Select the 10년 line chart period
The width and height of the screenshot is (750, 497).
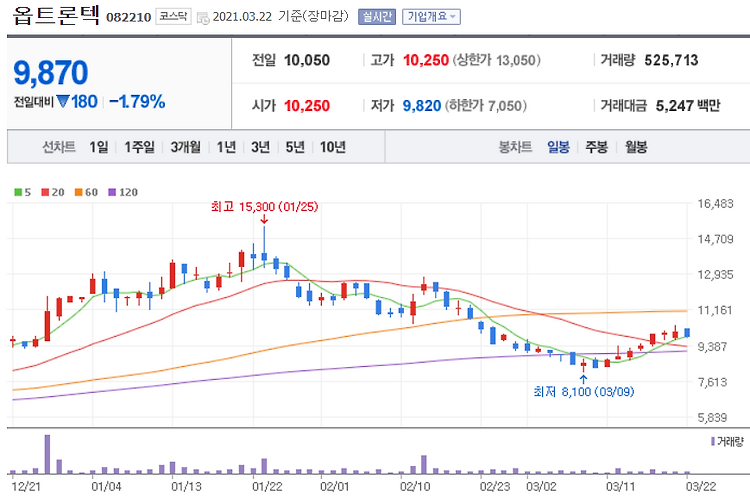[332, 147]
